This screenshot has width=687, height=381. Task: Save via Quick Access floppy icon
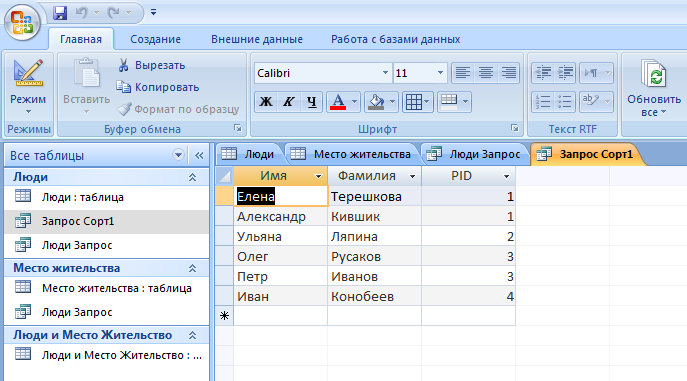click(x=60, y=13)
